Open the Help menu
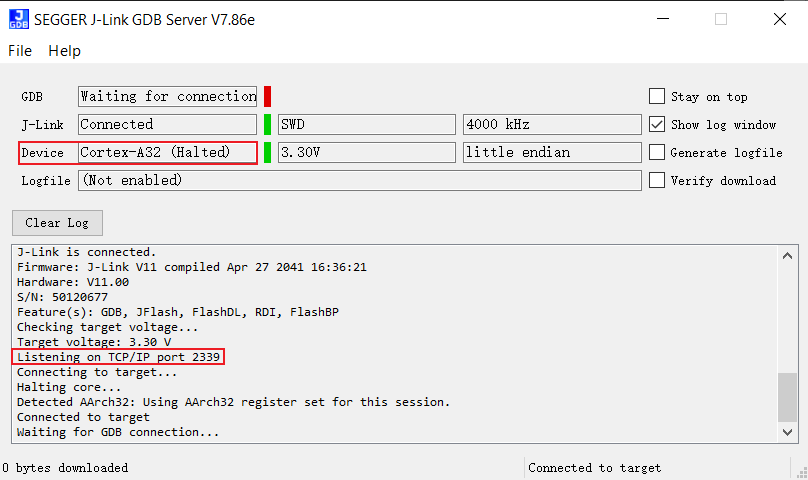The width and height of the screenshot is (808, 480). (x=64, y=50)
